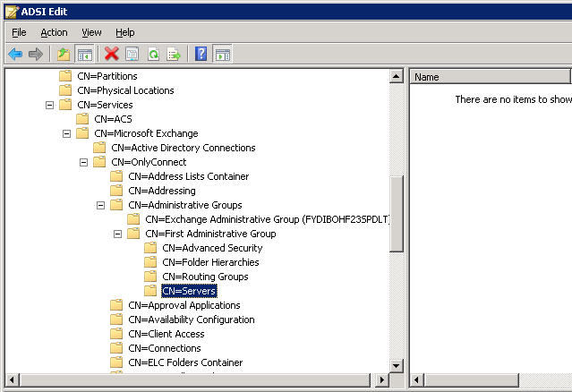Click tree pane scroll left arrow

click(x=12, y=380)
